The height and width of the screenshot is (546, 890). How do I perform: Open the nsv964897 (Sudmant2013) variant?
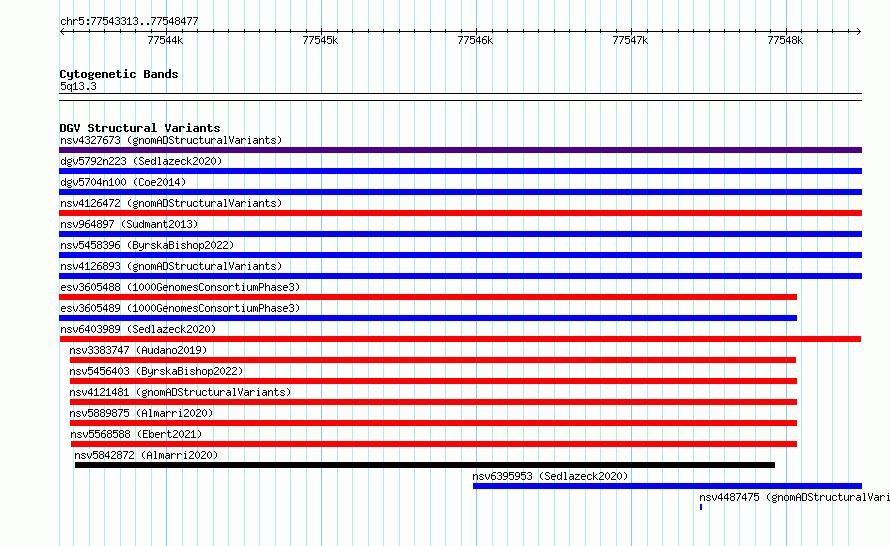[x=129, y=224]
